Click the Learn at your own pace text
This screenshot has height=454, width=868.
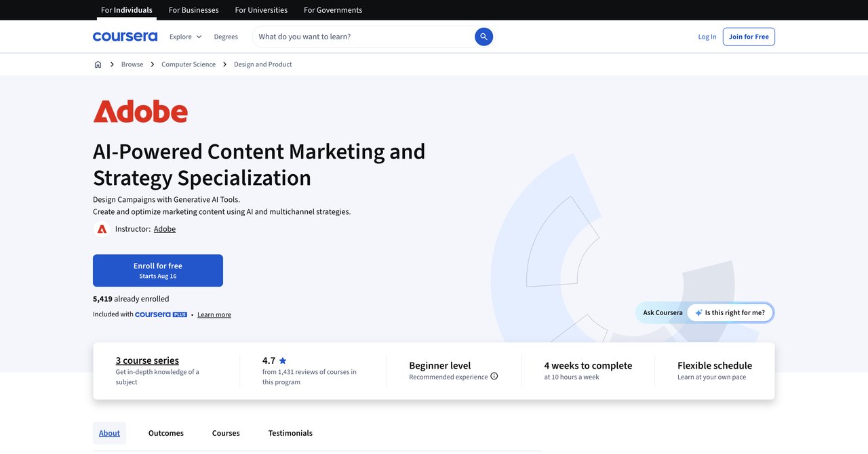(711, 377)
